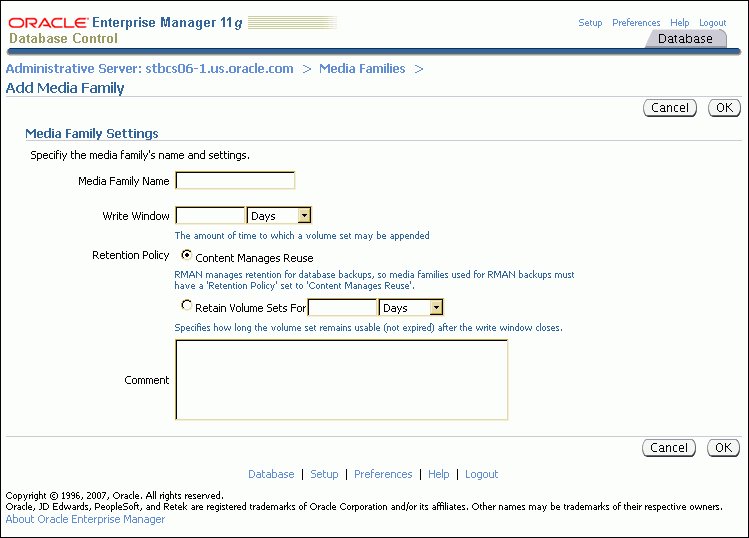Click the Media Family Name field

click(235, 181)
